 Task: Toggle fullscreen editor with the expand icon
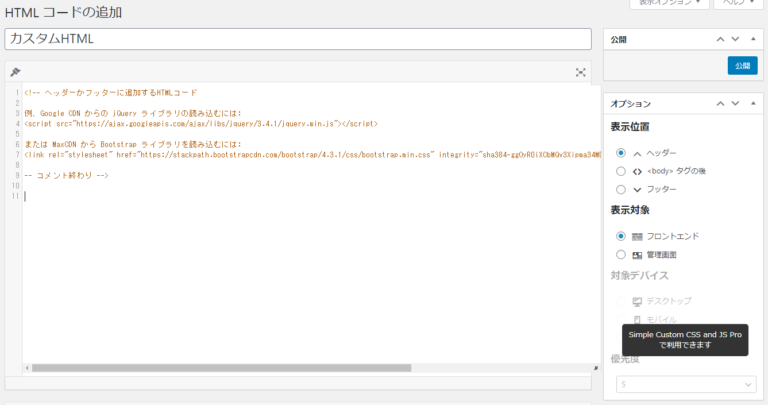click(x=580, y=72)
